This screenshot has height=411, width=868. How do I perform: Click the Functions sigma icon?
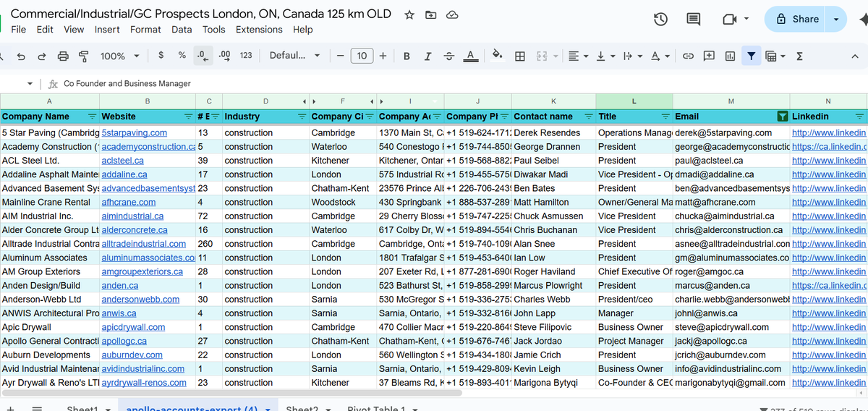coord(799,56)
